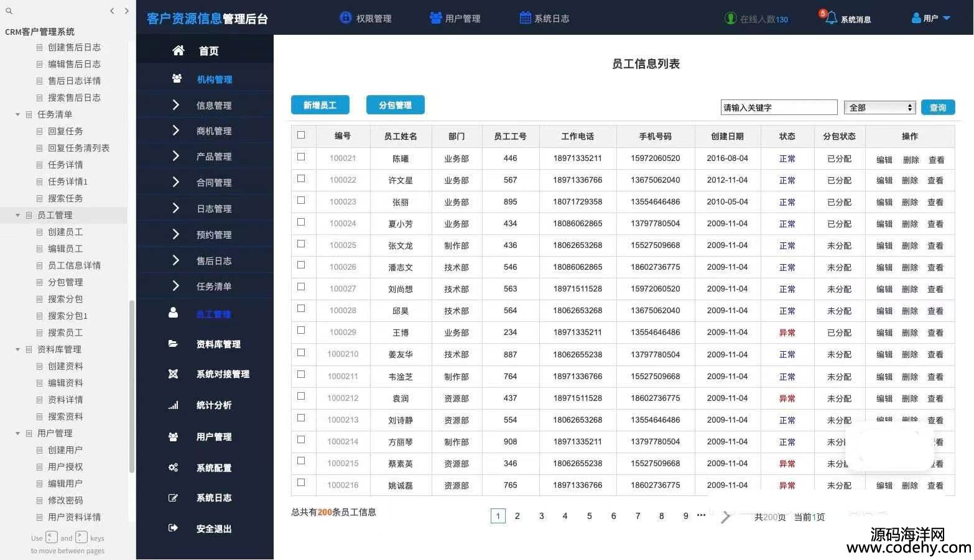This screenshot has height=560, width=974.
Task: Click the next page chevron in pagination
Action: [725, 516]
